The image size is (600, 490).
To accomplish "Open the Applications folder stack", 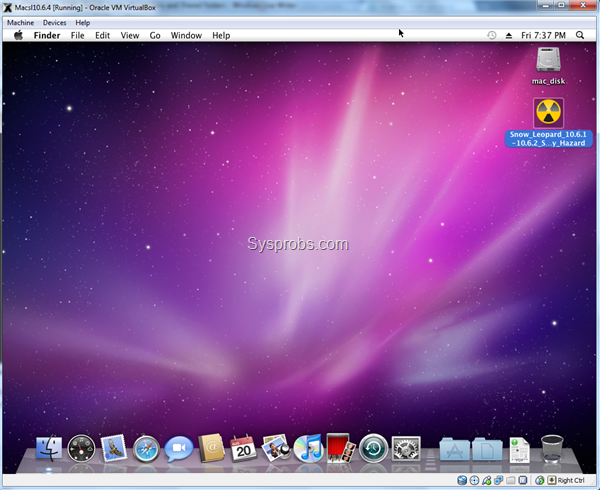I will (455, 449).
